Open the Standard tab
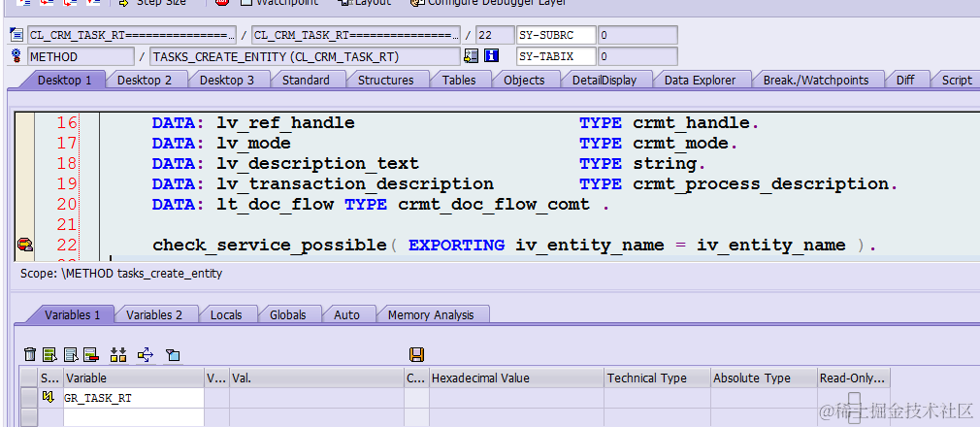This screenshot has width=980, height=427. pos(306,80)
